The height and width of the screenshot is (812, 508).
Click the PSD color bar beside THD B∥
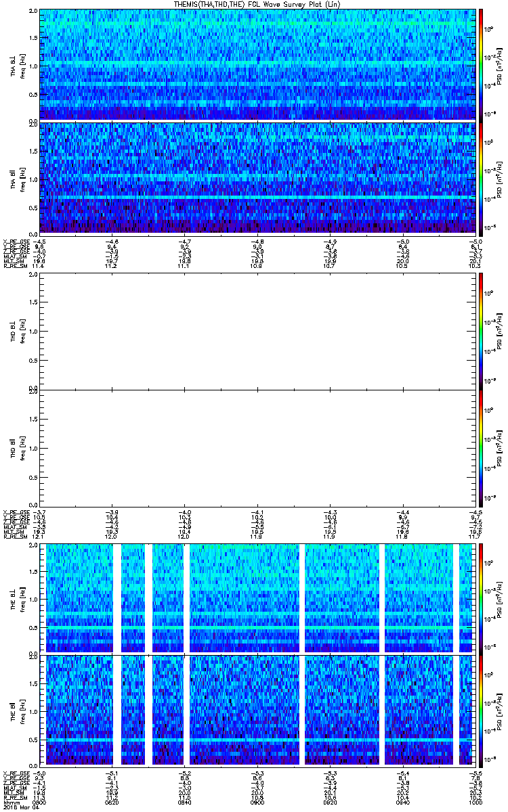(x=482, y=448)
